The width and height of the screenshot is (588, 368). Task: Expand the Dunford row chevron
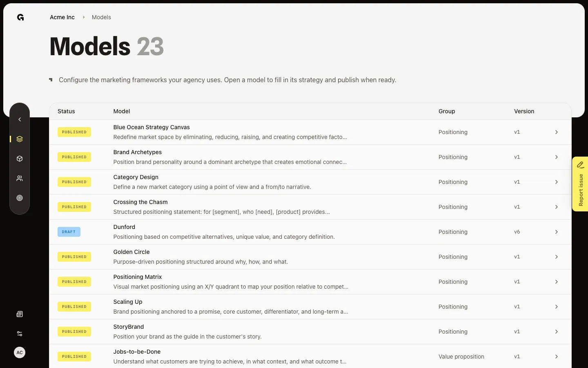click(x=556, y=232)
